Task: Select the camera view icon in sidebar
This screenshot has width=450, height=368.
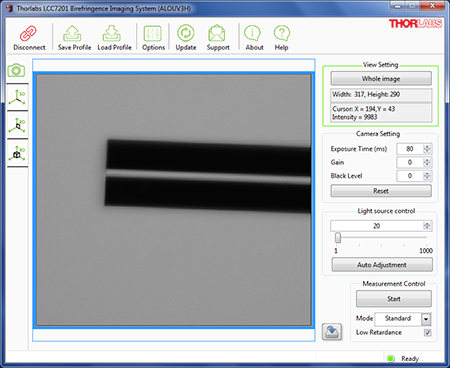Action: pyautogui.click(x=17, y=70)
